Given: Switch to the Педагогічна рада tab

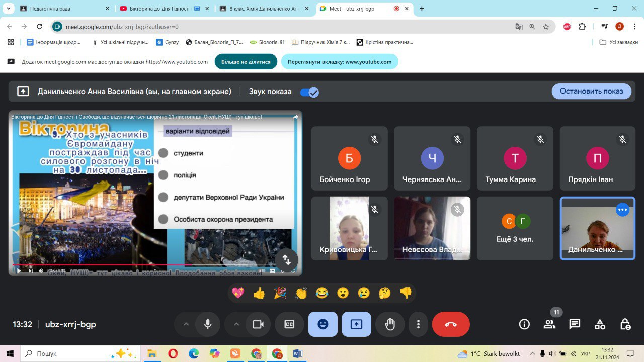Looking at the screenshot, I should [64, 9].
